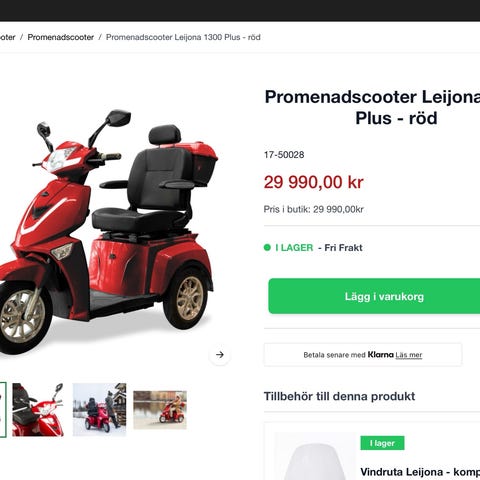Click the windshield accessory product image

pyautogui.click(x=315, y=457)
